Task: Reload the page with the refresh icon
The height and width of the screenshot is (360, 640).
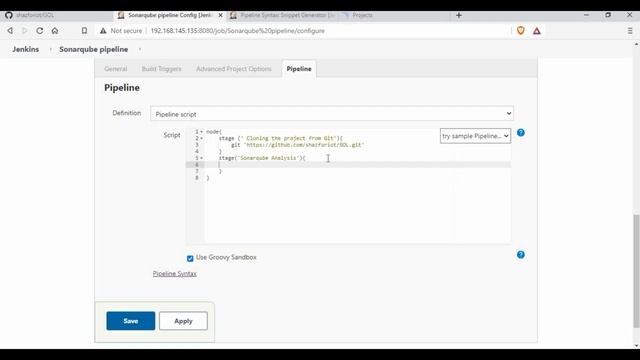Action: 40,31
